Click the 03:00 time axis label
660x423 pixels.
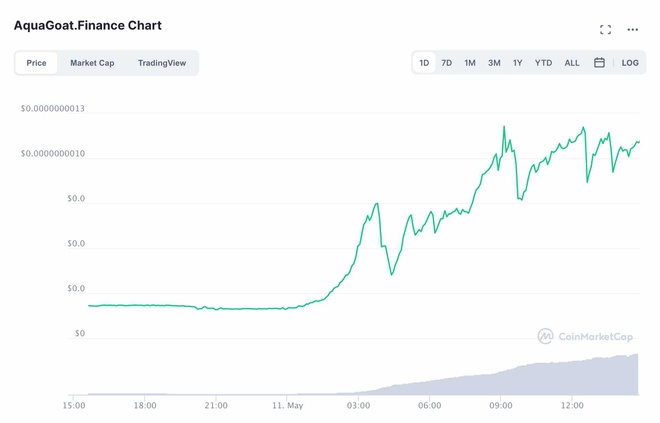[x=359, y=406]
